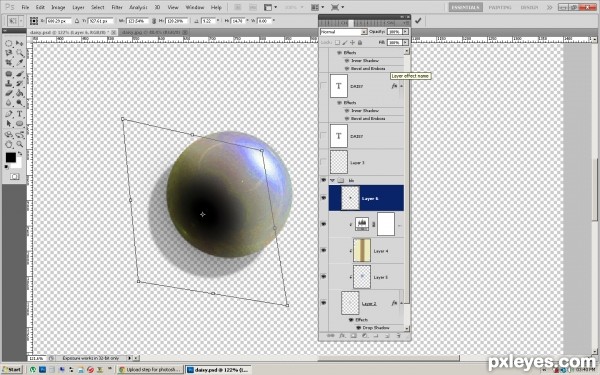Screen dimensions: 600x375
Task: Click the Essentials workspace button
Action: (x=465, y=7)
